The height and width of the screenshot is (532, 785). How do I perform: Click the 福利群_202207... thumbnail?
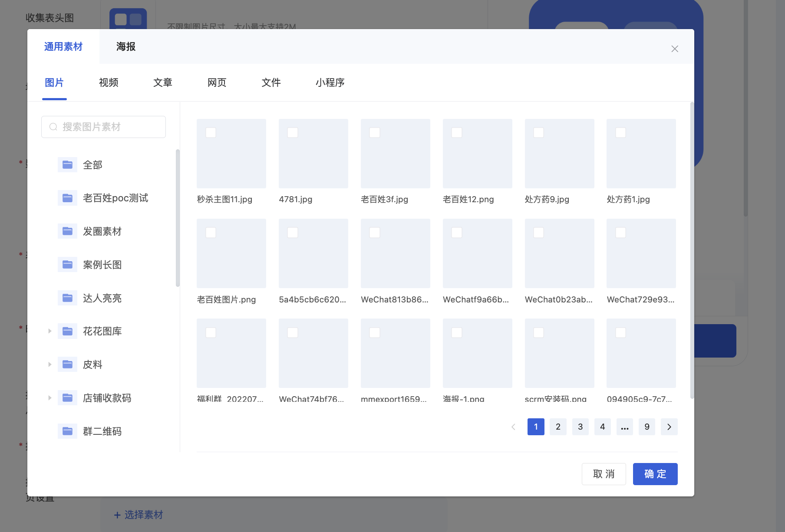click(231, 353)
